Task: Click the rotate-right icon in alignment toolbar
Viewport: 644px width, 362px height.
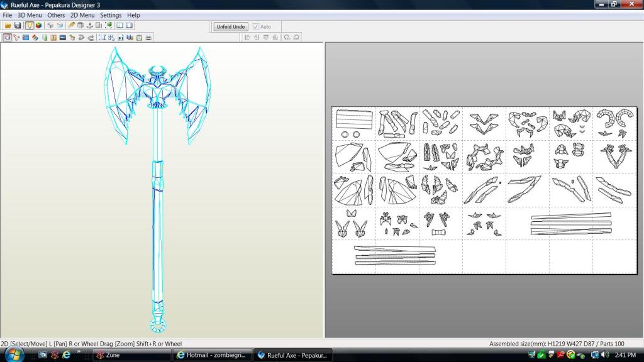Action: click(x=296, y=37)
